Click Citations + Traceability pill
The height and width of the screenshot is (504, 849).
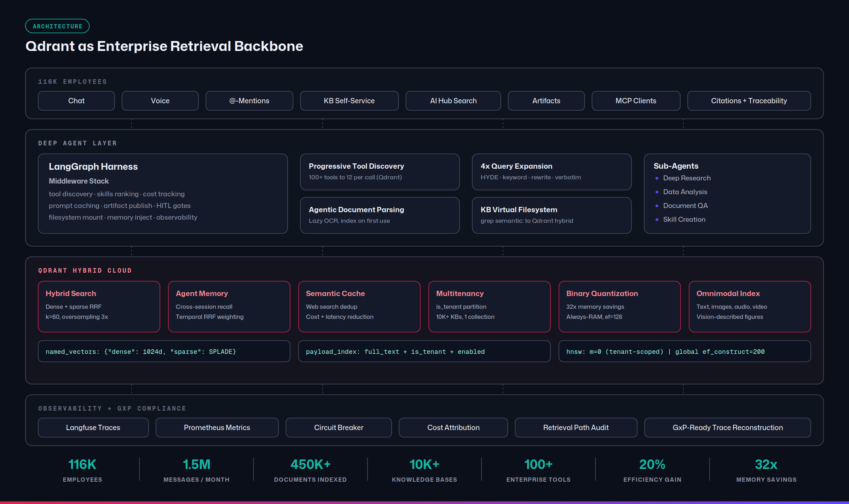tap(749, 101)
